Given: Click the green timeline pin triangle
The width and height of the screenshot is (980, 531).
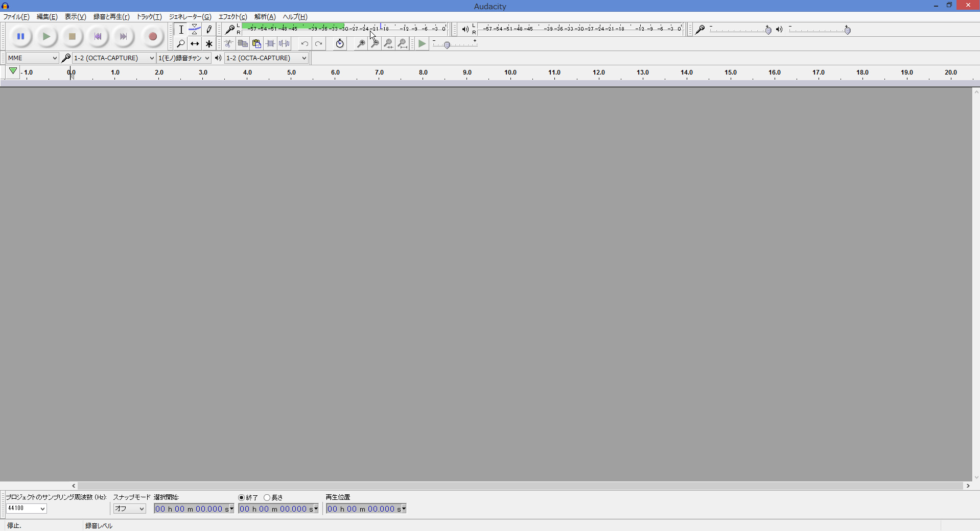Looking at the screenshot, I should [13, 71].
